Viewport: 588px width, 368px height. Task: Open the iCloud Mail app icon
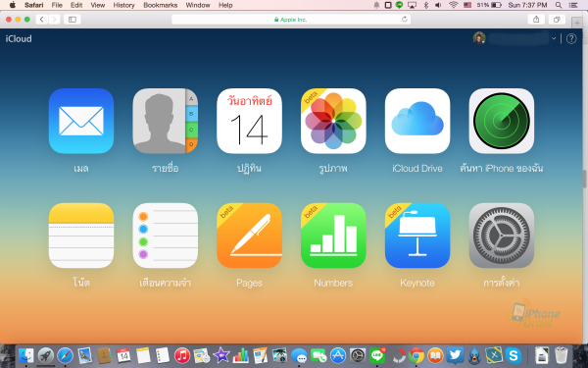click(81, 121)
